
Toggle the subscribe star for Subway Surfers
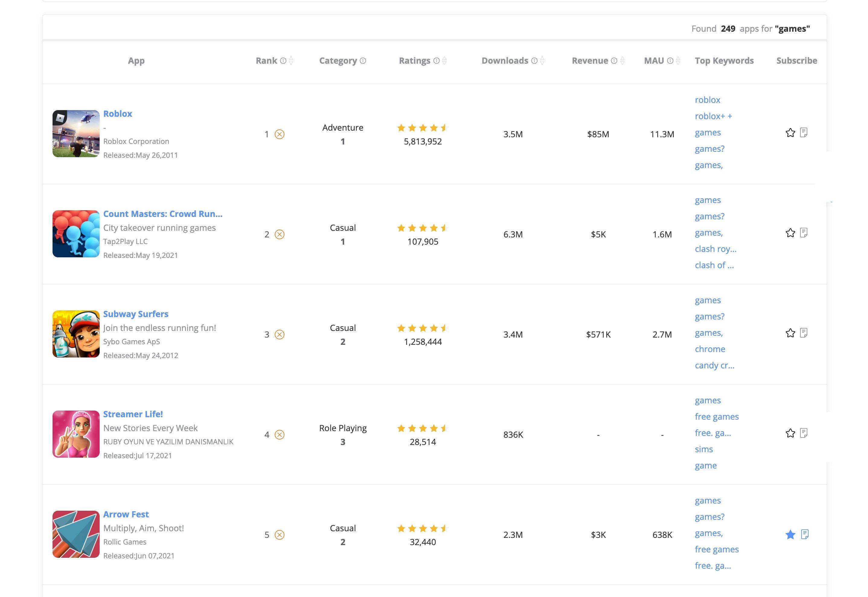tap(790, 333)
